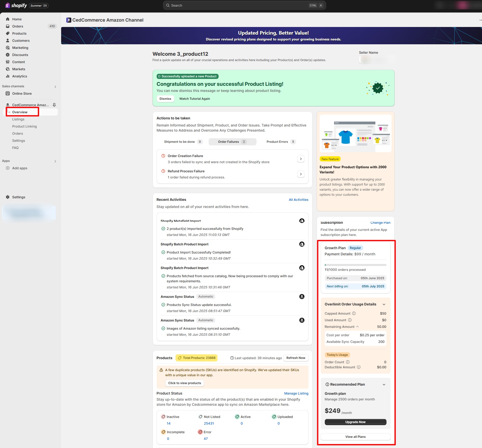
Task: Select Product Errors tab
Action: point(281,142)
